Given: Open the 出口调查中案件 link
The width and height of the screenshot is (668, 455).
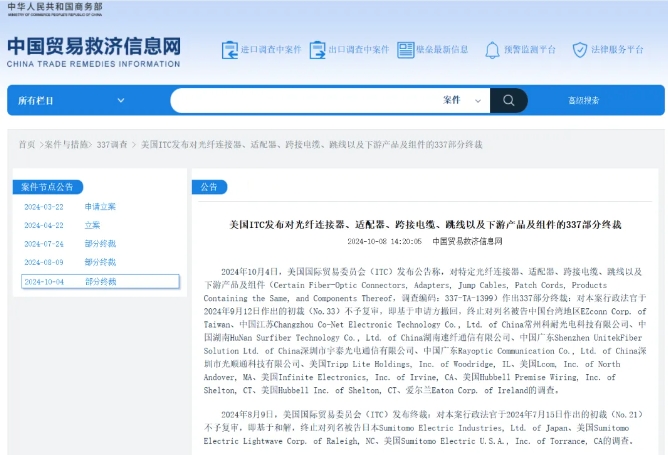Looking at the screenshot, I should pos(359,49).
